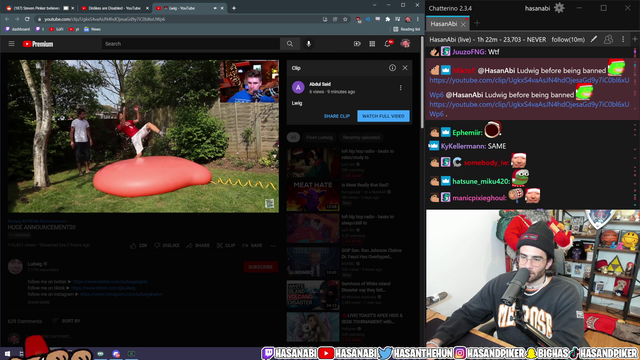The width and height of the screenshot is (640, 360).
Task: Open the more actions menu under video
Action: tap(273, 245)
